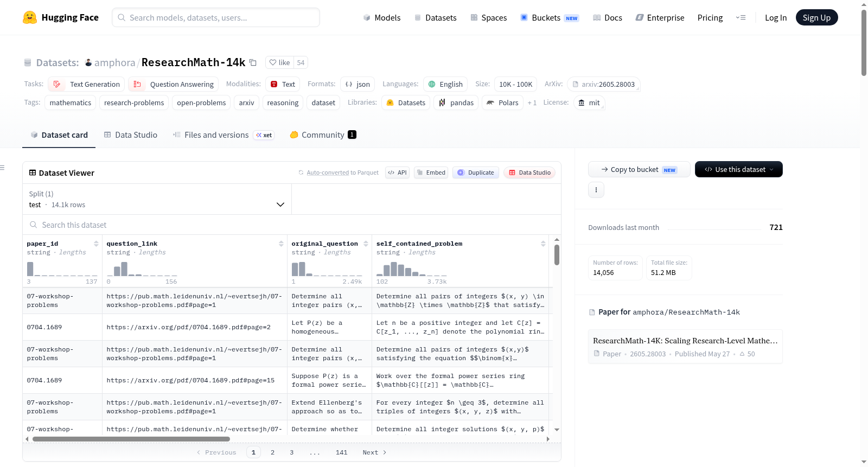The image size is (868, 467).
Task: Open the collapsed sidebar menu icon
Action: click(2, 168)
